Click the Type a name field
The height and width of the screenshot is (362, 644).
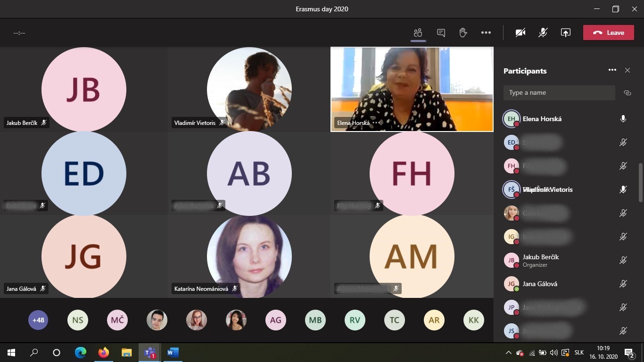[x=559, y=93]
